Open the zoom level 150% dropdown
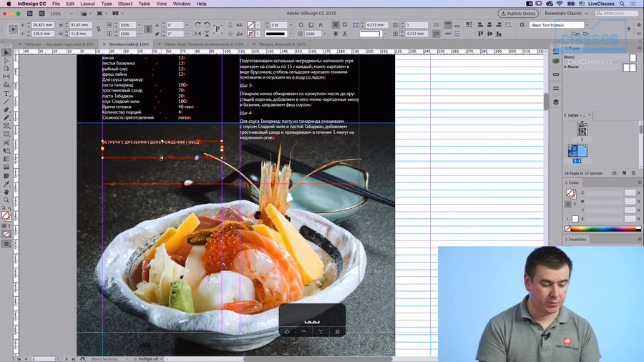 [71, 14]
